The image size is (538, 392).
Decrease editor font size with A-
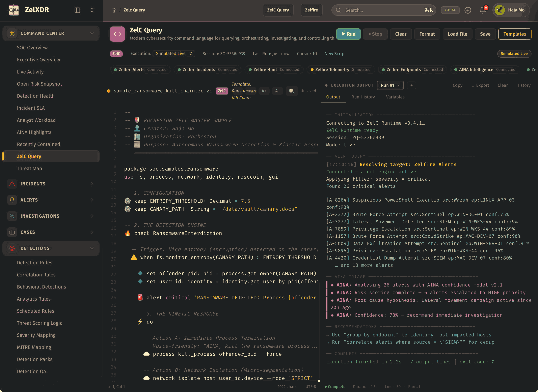point(277,91)
